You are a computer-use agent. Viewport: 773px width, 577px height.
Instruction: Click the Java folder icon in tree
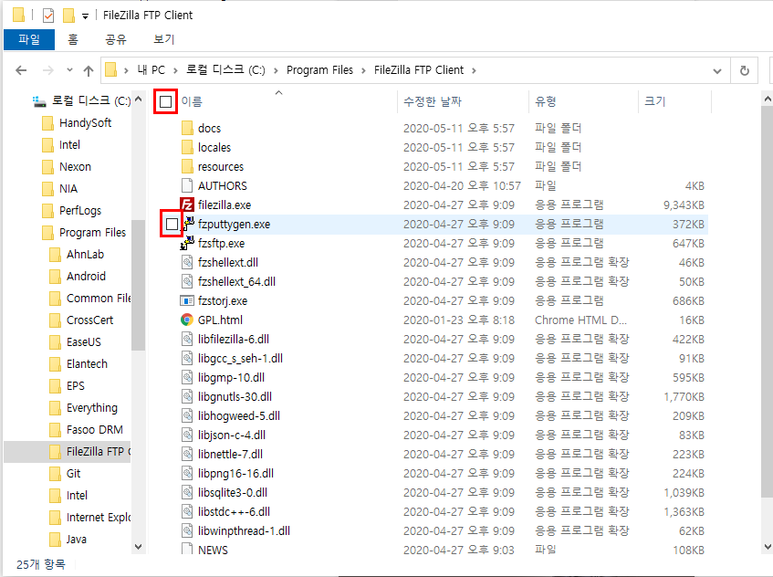pos(55,539)
